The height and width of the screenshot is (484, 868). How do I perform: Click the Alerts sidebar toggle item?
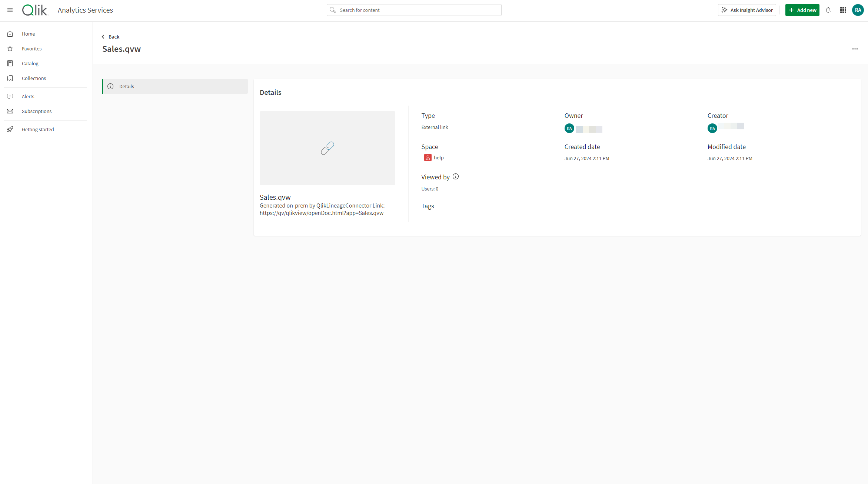[x=27, y=96]
